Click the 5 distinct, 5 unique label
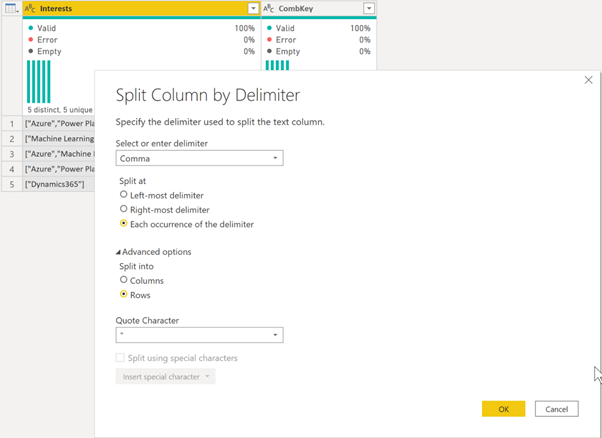 [x=60, y=110]
